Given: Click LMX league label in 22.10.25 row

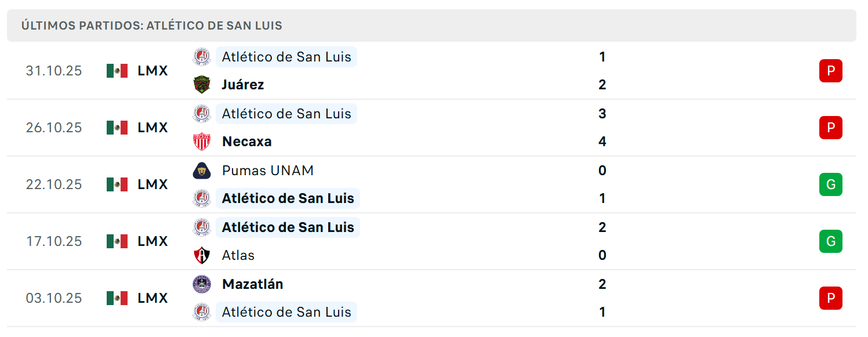Looking at the screenshot, I should click(x=153, y=184).
